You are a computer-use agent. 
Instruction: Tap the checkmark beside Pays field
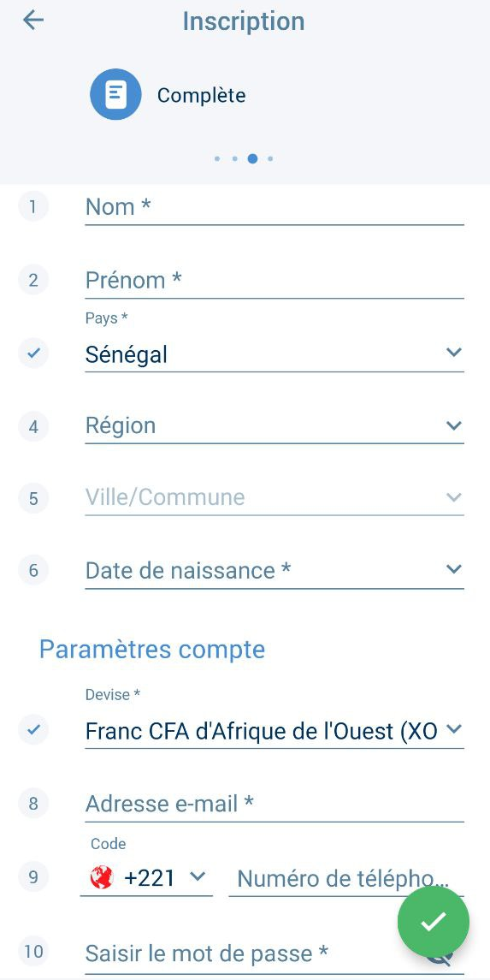click(x=33, y=353)
